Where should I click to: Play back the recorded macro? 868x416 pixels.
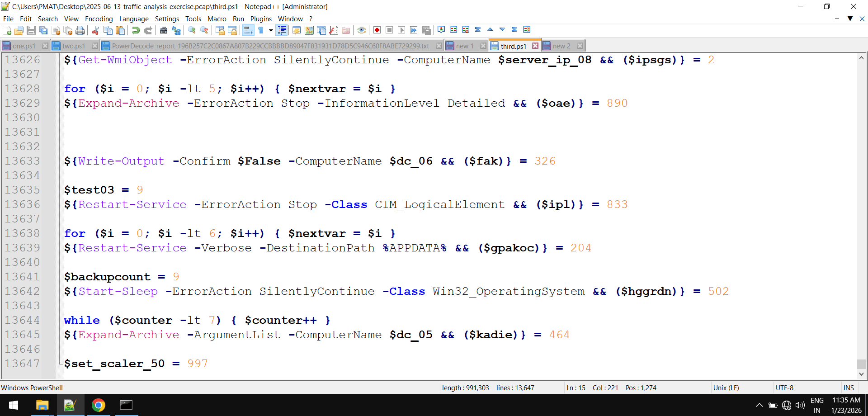coord(401,30)
